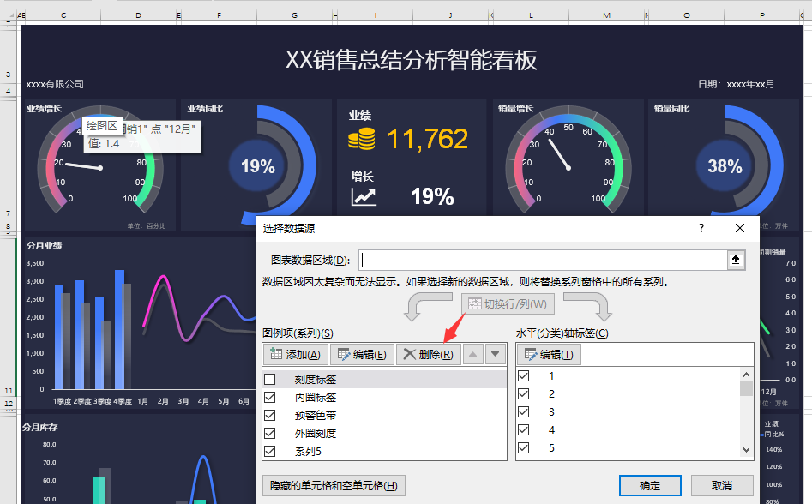Select column P header

[762, 15]
